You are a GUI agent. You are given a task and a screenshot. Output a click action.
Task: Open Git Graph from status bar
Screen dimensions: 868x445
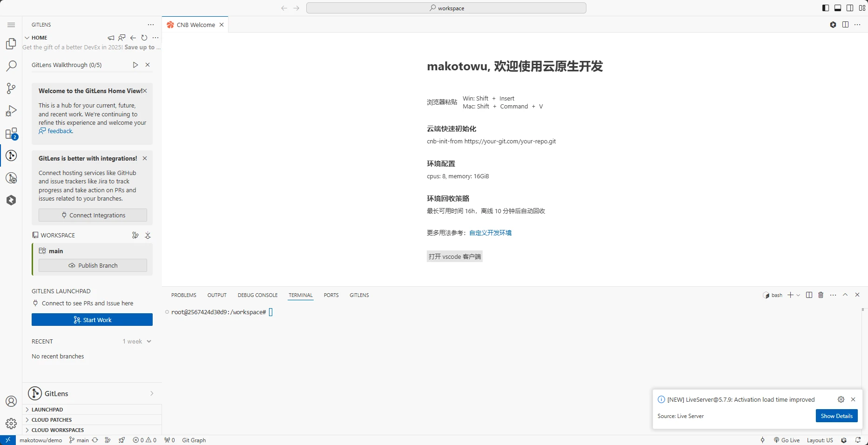tap(194, 440)
